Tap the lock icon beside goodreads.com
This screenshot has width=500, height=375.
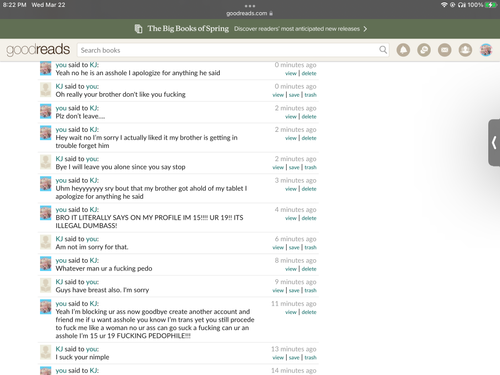coord(271,13)
